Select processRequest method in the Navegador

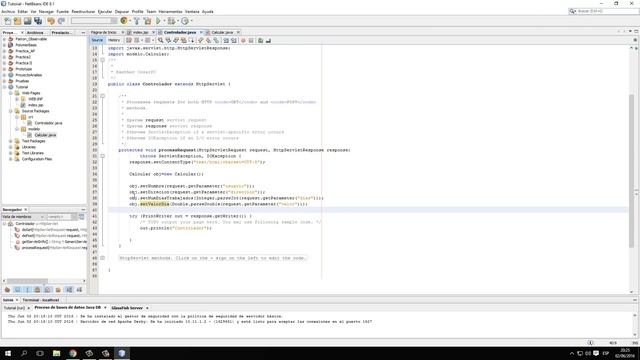tap(51, 248)
